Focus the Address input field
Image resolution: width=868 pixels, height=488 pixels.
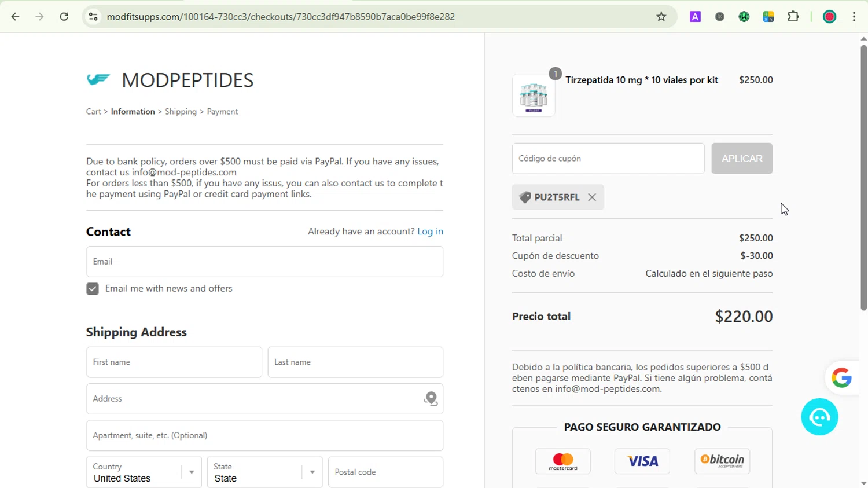[x=264, y=399]
